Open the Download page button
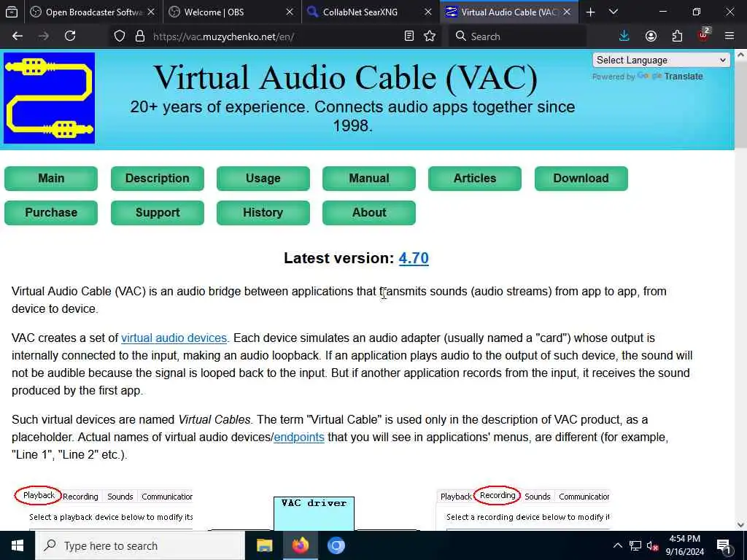The height and width of the screenshot is (560, 747). click(x=581, y=178)
